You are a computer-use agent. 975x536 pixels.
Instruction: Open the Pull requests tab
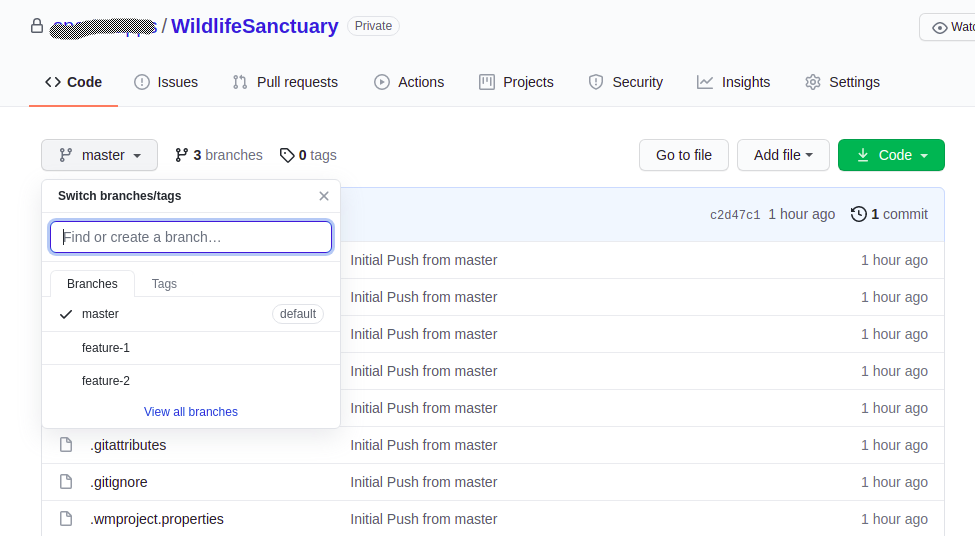point(285,82)
